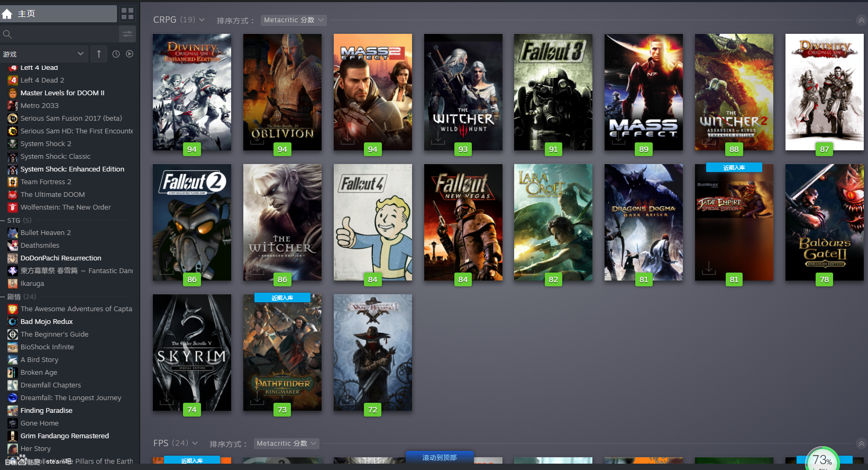
Task: Toggle the ready-to-play filter button
Action: (x=130, y=54)
